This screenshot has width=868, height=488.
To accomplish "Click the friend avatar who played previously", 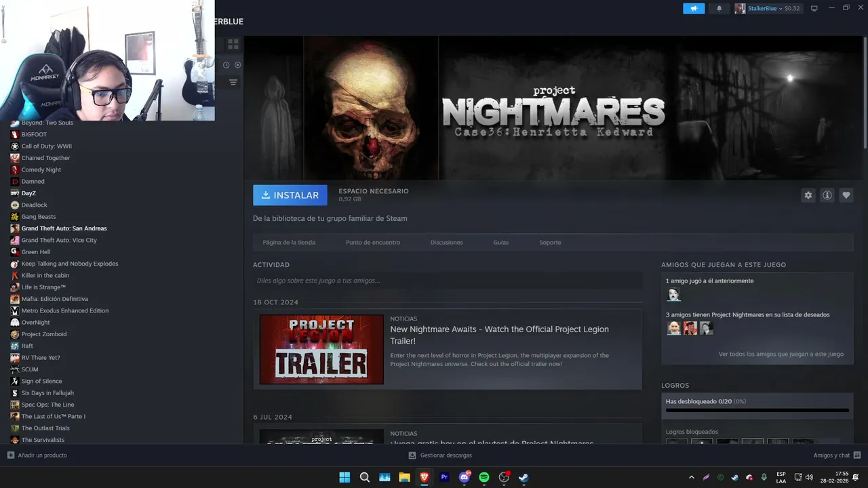I will click(x=673, y=294).
